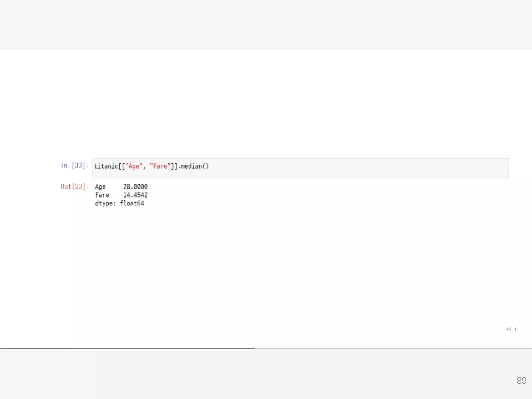
Task: Click the Age label in output
Action: (100, 187)
